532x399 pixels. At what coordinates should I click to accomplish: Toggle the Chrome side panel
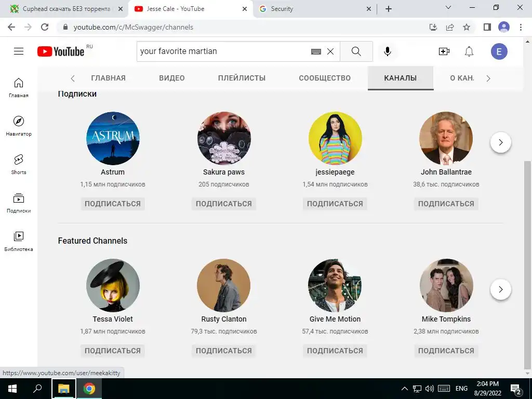pos(487,27)
